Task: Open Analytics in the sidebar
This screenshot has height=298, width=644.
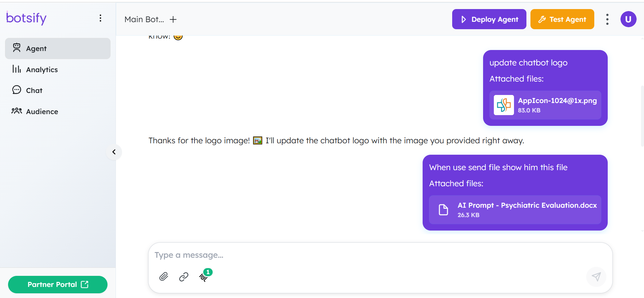Action: click(x=58, y=69)
